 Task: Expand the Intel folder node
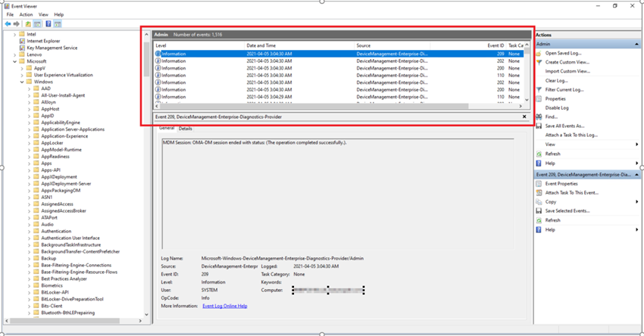(15, 35)
